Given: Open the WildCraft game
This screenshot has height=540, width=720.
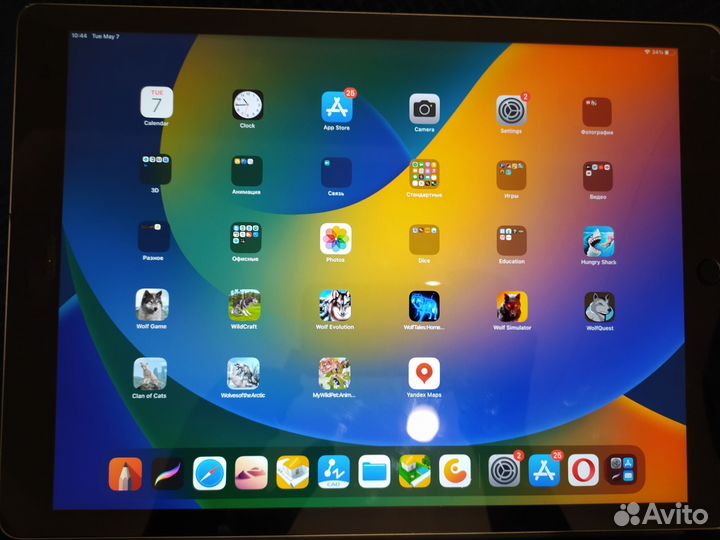Looking at the screenshot, I should [245, 305].
